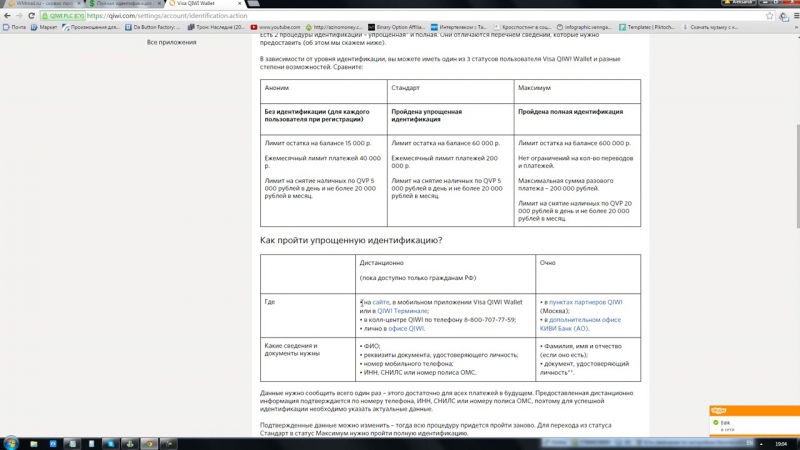The image size is (800, 450).
Task: Open the Маркет bookmark
Action: click(46, 27)
